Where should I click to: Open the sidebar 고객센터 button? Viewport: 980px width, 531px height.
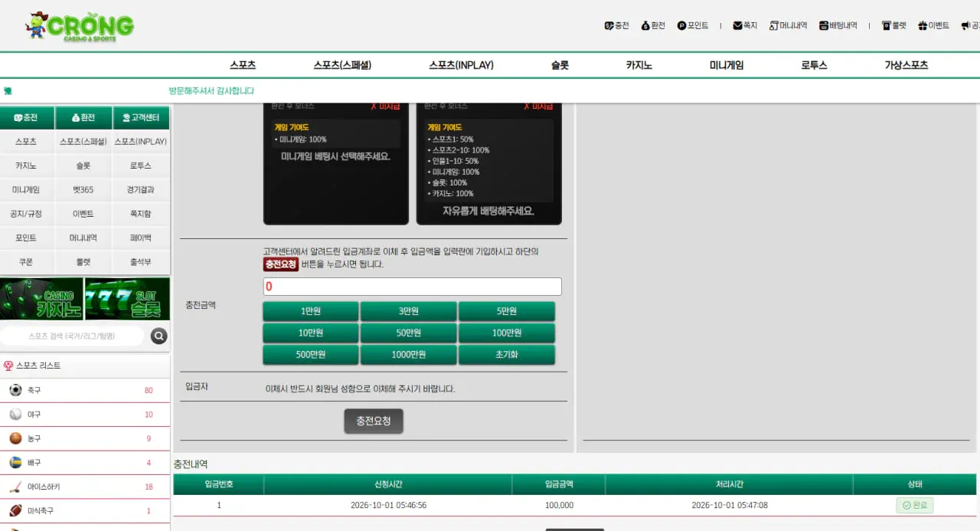pos(141,117)
